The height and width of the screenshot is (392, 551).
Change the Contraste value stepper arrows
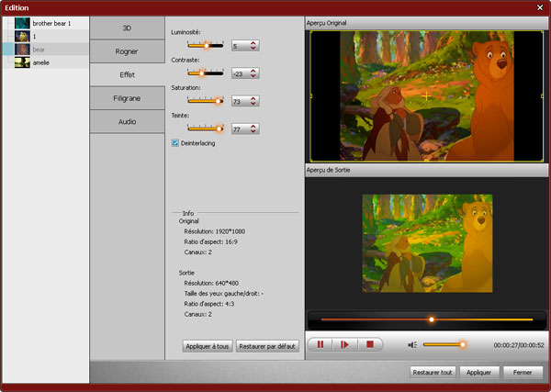click(253, 73)
